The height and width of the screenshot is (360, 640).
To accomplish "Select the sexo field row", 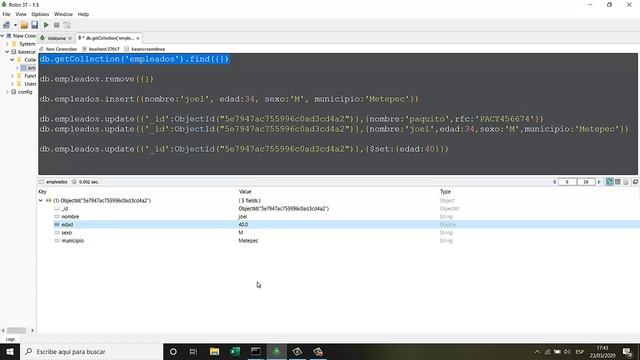I will point(338,233).
